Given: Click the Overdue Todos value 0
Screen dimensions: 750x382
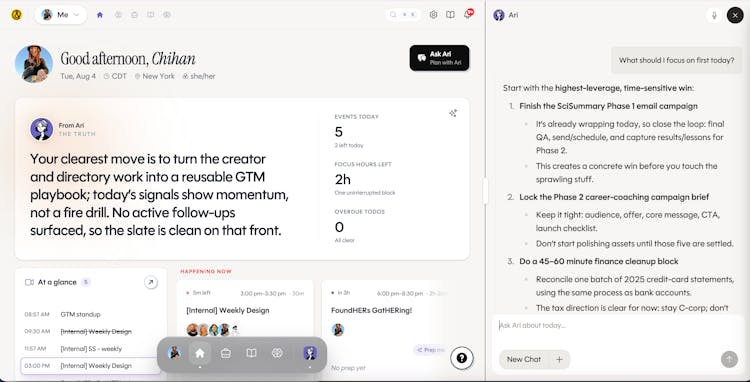Looking at the screenshot, I should pyautogui.click(x=339, y=227).
